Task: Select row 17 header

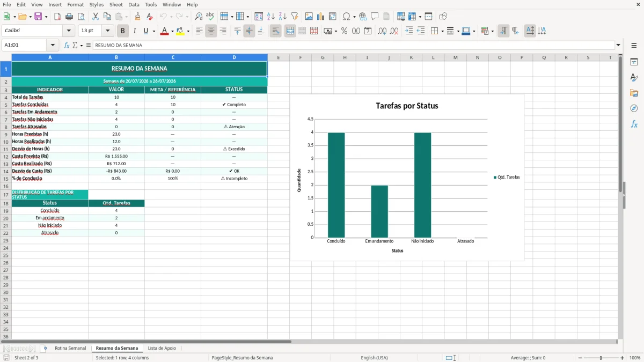Action: click(x=6, y=195)
